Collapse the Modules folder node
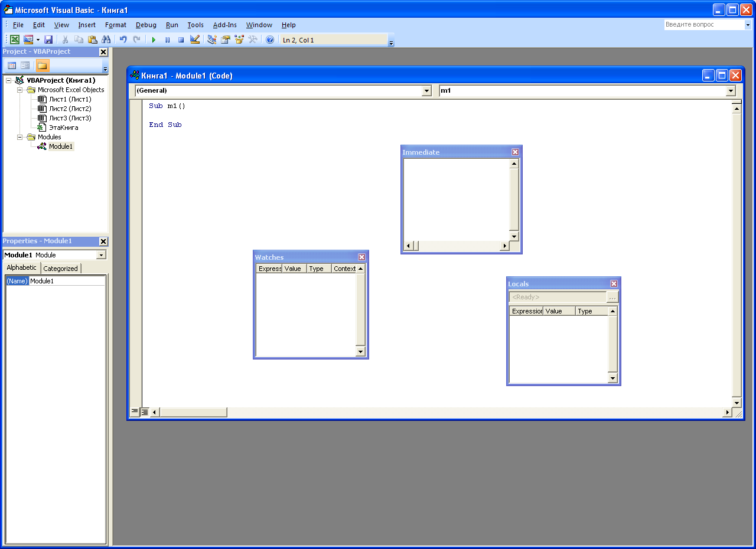 coord(19,137)
